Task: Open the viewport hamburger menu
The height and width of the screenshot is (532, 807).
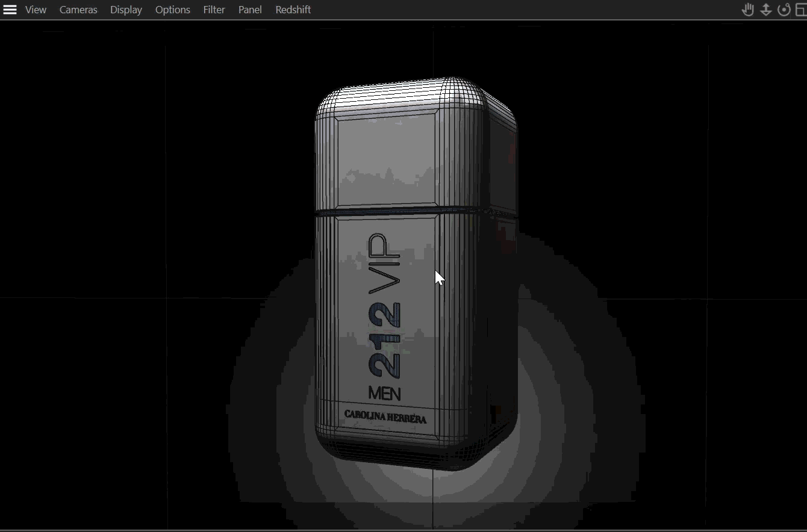Action: tap(10, 10)
